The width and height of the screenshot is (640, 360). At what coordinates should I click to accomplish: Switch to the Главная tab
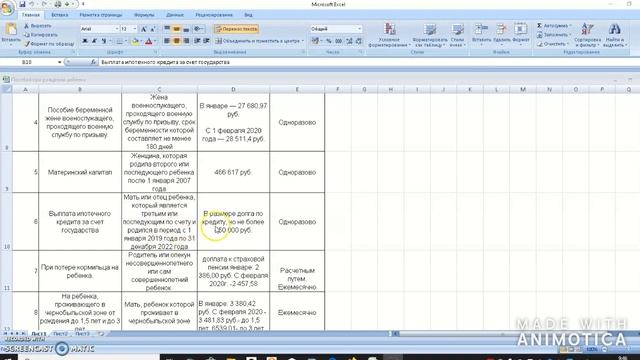pyautogui.click(x=31, y=15)
